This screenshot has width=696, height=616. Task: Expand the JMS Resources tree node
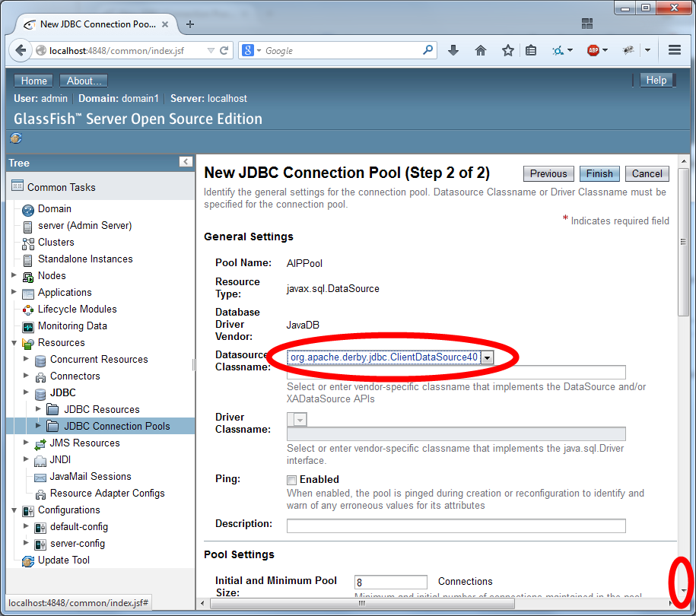click(x=27, y=443)
